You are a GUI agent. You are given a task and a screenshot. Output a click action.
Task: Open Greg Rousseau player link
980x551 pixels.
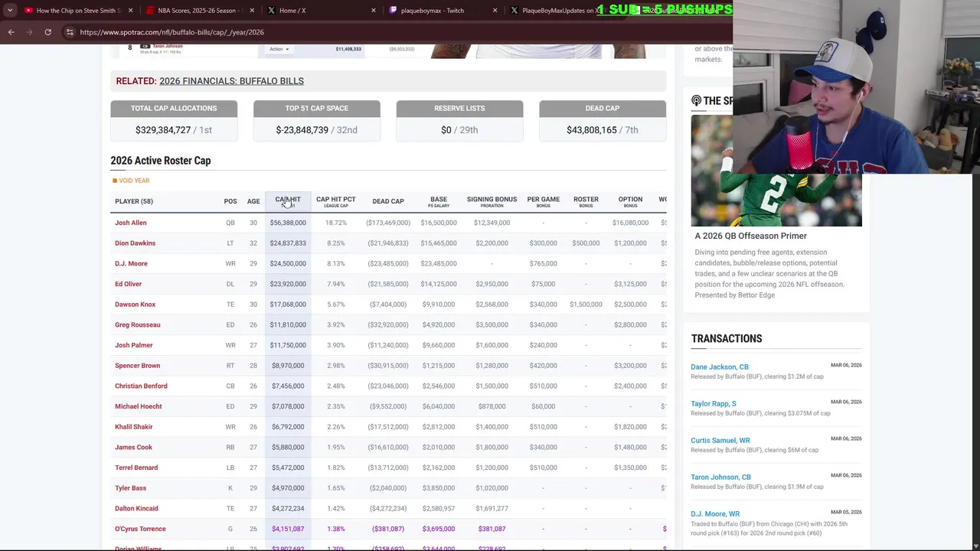[138, 324]
